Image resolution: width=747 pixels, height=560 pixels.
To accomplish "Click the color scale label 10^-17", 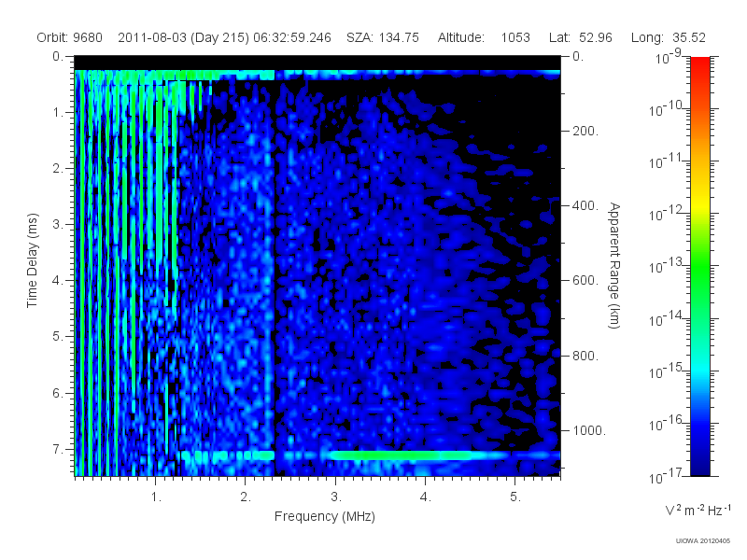I will pyautogui.click(x=667, y=476).
